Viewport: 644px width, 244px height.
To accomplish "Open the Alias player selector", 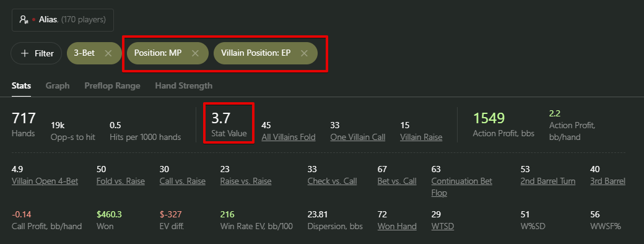I will point(63,20).
